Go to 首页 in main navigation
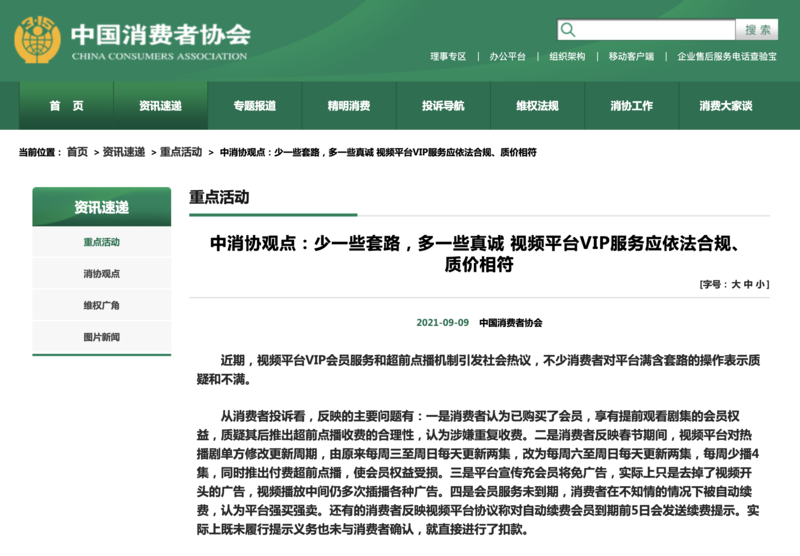The width and height of the screenshot is (800, 556). [66, 106]
